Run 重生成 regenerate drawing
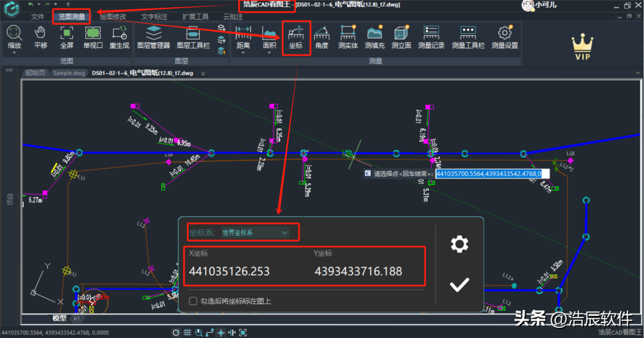644x338 pixels. pyautogui.click(x=119, y=37)
